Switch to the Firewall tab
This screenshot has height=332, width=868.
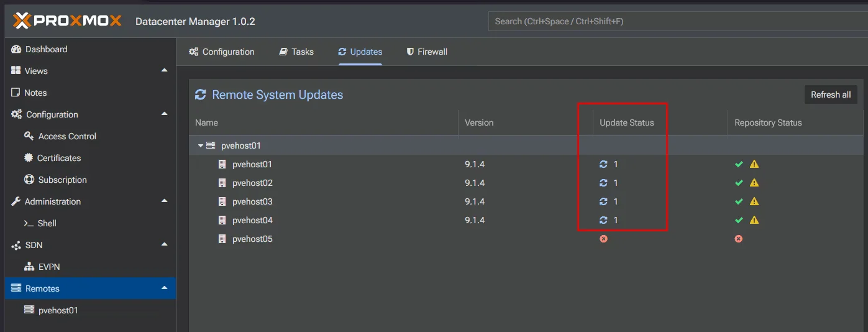[427, 52]
